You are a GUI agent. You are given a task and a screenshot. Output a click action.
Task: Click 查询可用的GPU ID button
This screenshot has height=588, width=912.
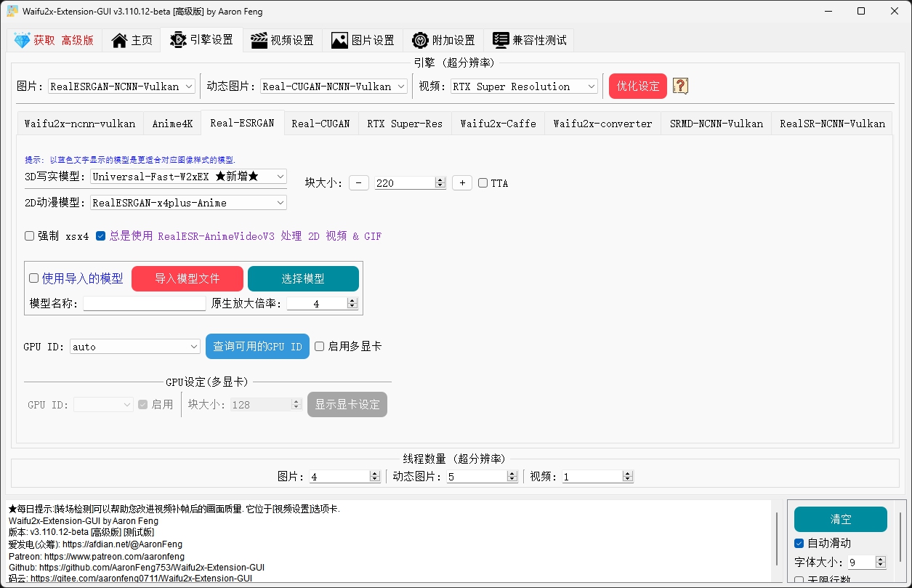click(257, 347)
